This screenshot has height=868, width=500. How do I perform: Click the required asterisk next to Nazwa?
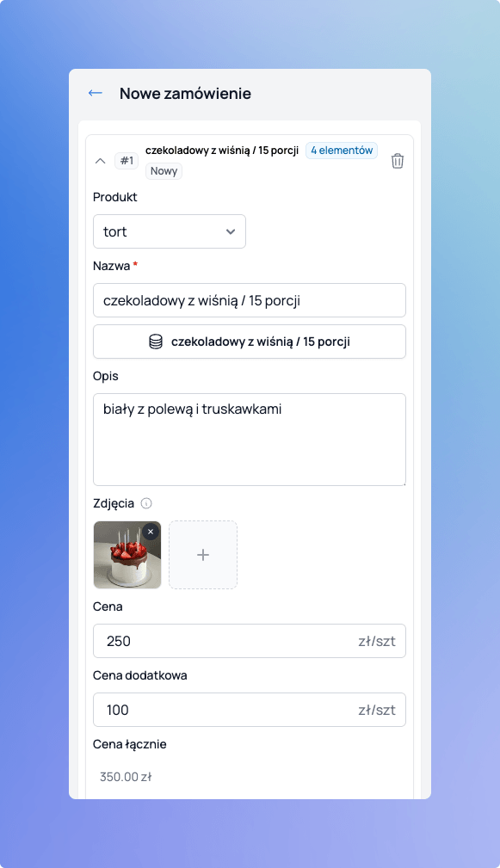pyautogui.click(x=134, y=263)
